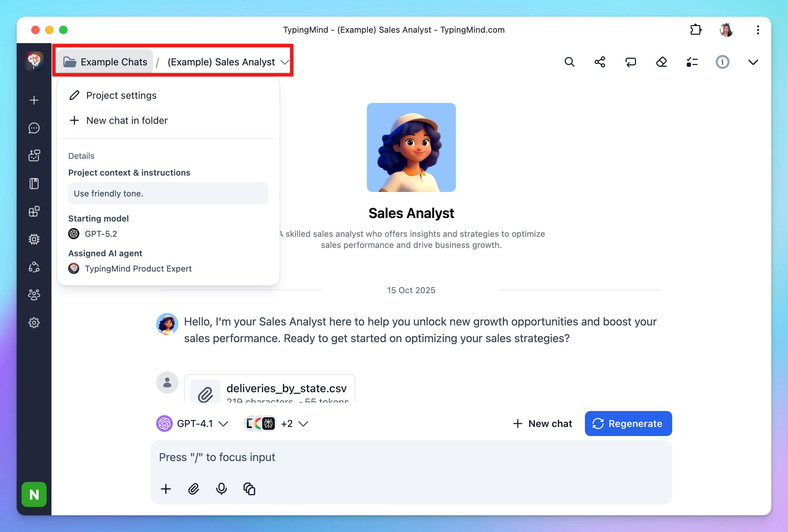Open the deliveries_by_state.csv attachment
This screenshot has height=532, width=788.
[270, 389]
